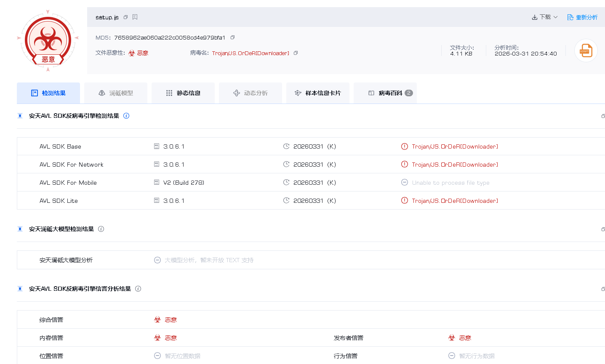The width and height of the screenshot is (605, 364).
Task: Copy the setup.js file name
Action: (125, 17)
